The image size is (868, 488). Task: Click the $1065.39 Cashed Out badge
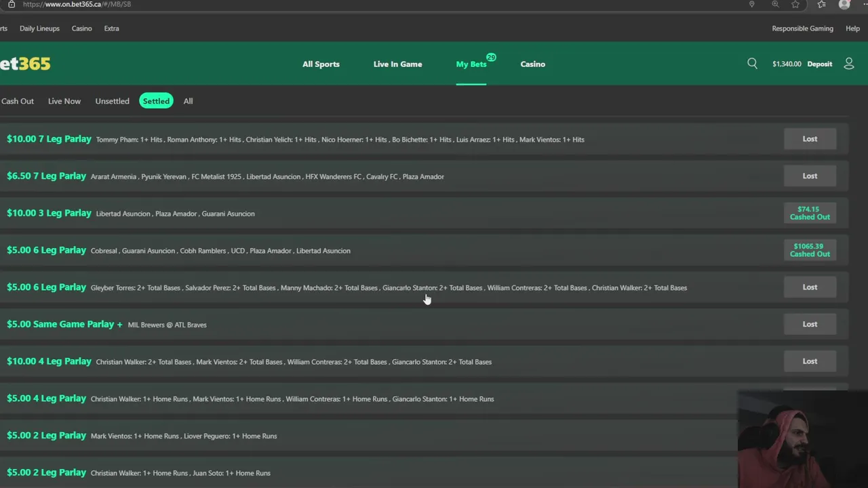[810, 250]
